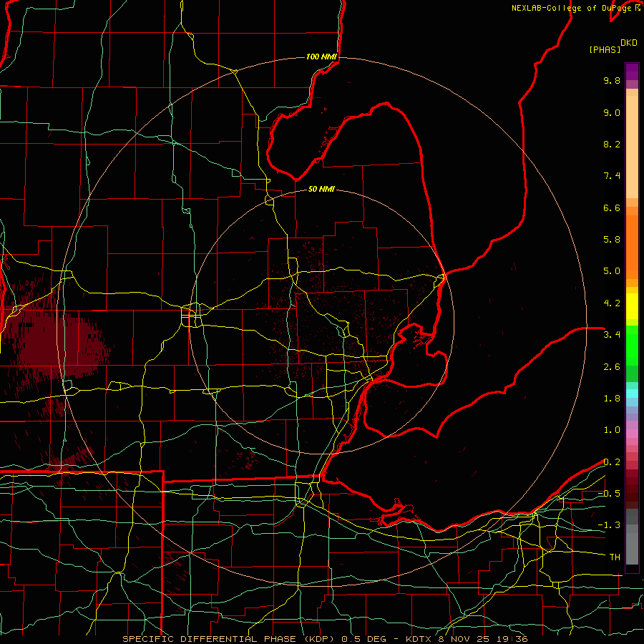
Task: Click the 0.2 value on the scale
Action: [612, 462]
